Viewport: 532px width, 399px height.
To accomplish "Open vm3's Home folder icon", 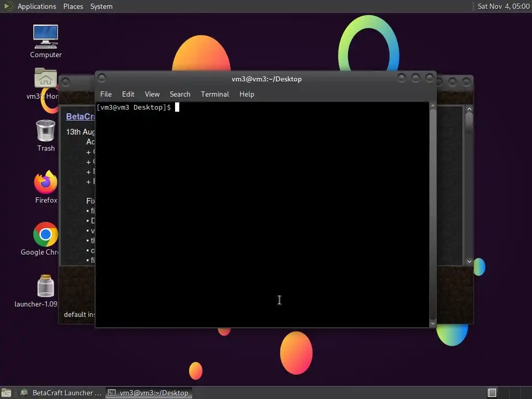I will [x=46, y=84].
